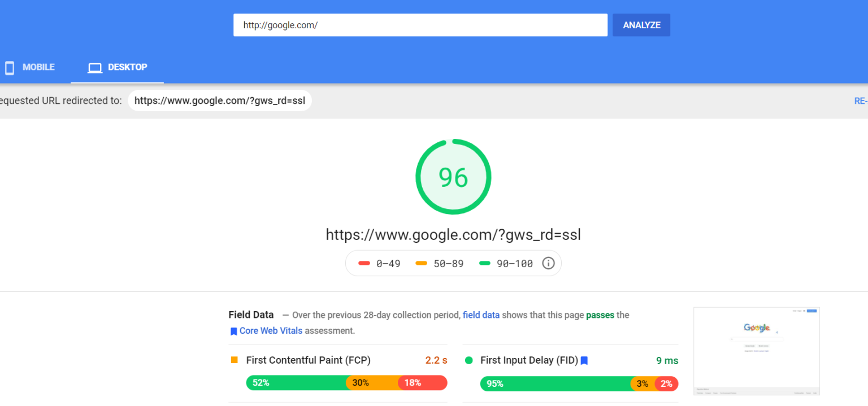The width and height of the screenshot is (868, 406).
Task: Click the green 95% segment of FID bar
Action: click(x=555, y=384)
